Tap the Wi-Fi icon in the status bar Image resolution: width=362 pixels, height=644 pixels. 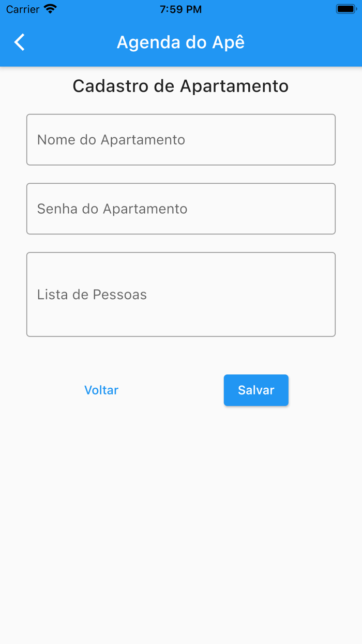49,9
